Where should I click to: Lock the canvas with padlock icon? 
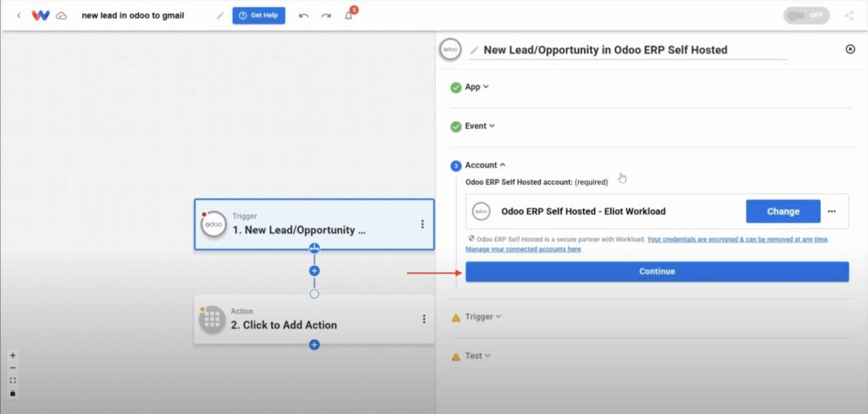(x=13, y=393)
